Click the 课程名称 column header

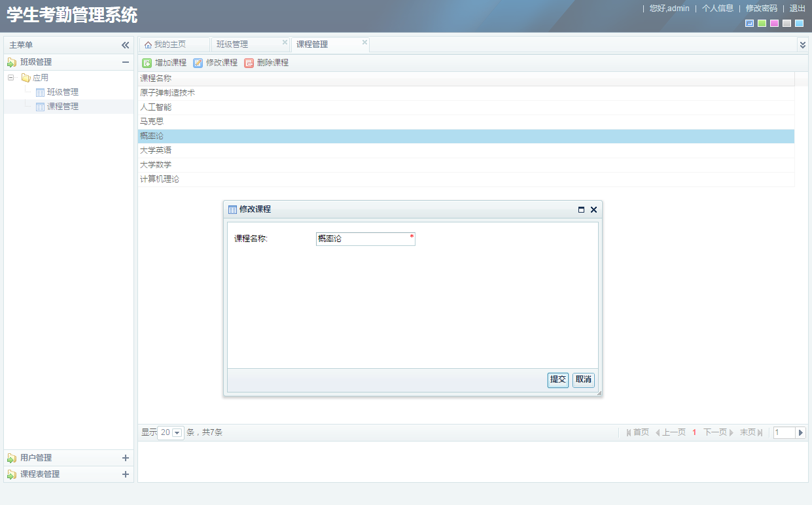coord(466,78)
